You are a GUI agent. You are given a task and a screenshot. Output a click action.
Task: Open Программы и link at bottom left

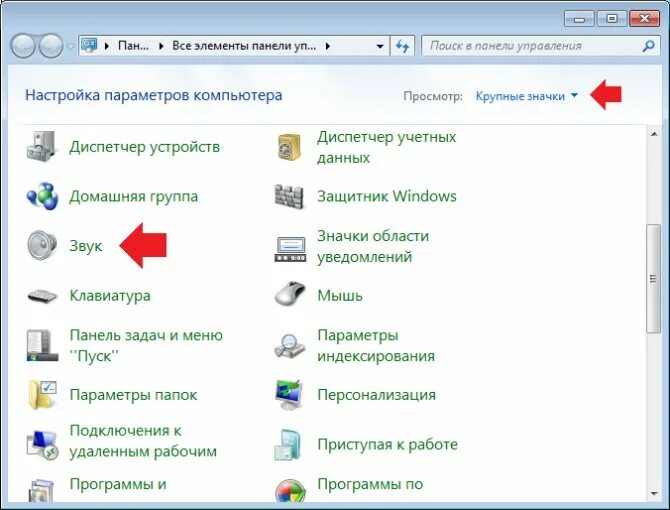118,484
